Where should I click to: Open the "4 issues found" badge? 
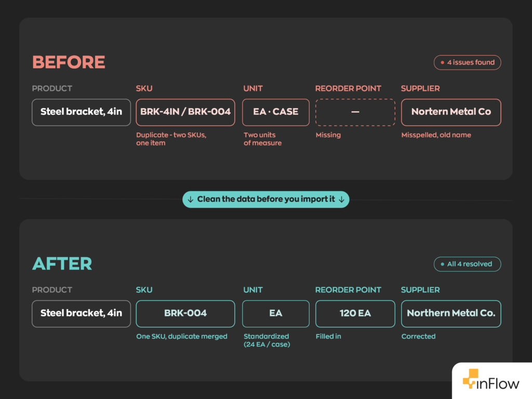pos(467,62)
